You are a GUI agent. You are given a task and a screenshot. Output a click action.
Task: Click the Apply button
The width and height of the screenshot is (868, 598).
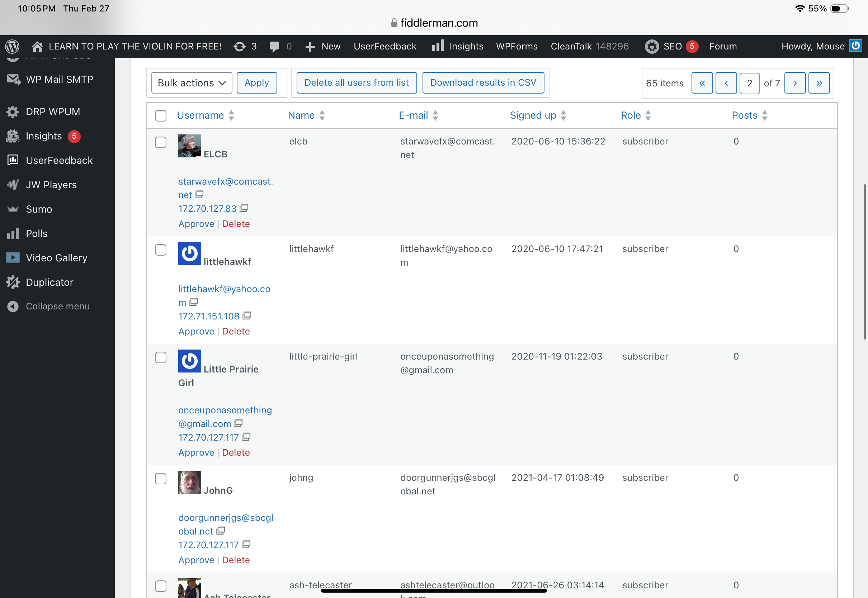[x=257, y=83]
